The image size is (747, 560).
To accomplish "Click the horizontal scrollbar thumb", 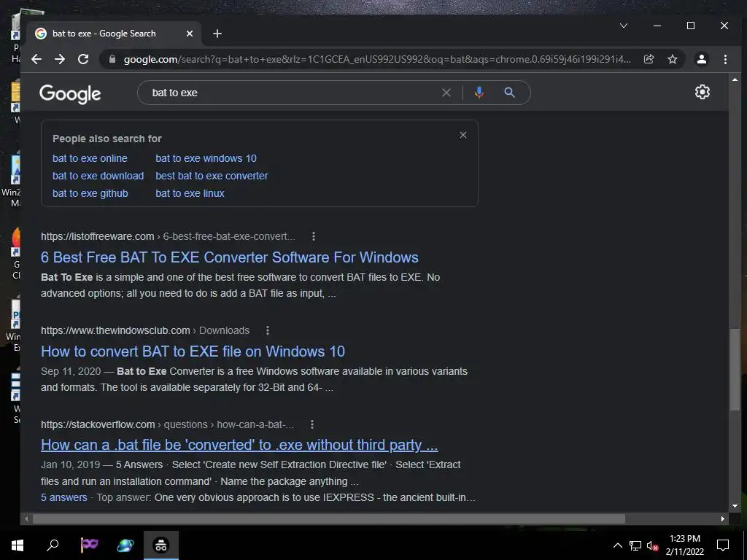I will click(329, 518).
